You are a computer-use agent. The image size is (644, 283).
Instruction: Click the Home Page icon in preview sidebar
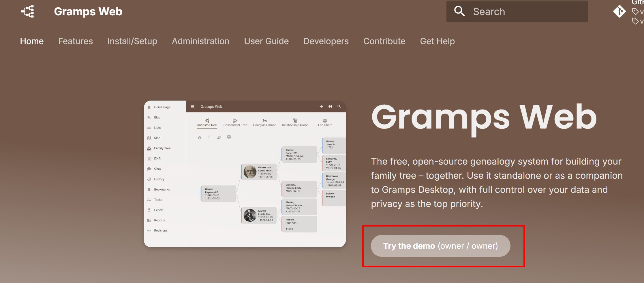(149, 107)
